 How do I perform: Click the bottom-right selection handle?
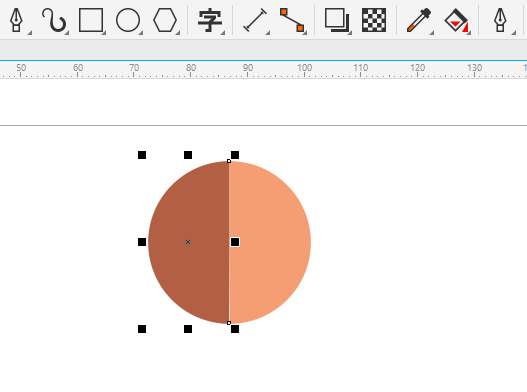235,329
